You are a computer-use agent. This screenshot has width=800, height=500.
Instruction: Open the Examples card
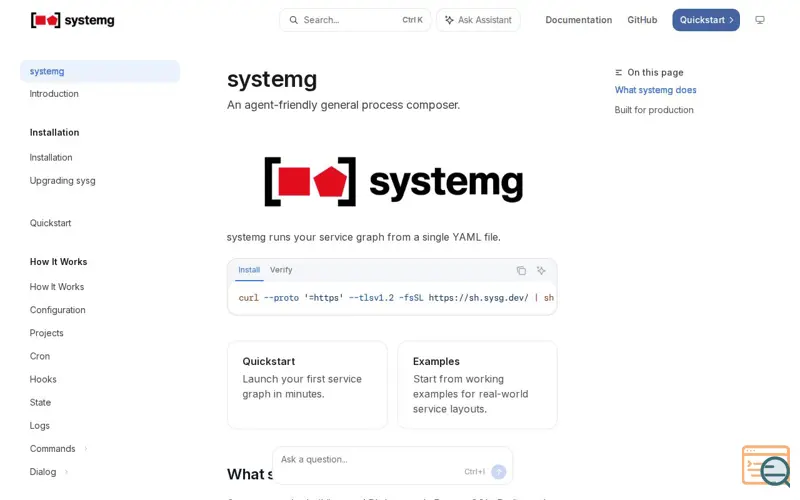[477, 385]
